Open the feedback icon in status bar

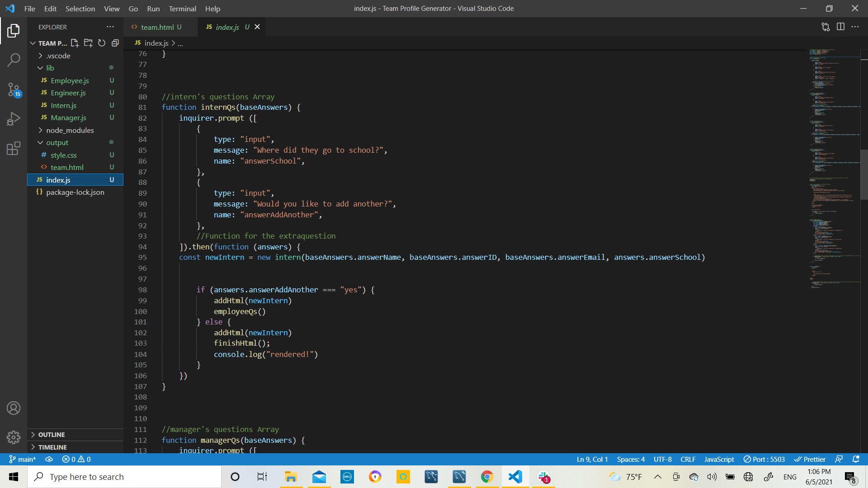839,459
